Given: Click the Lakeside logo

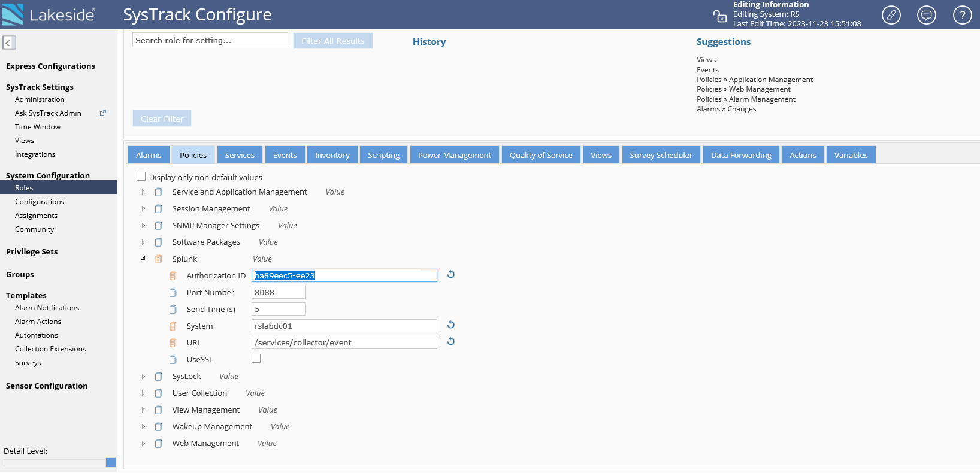Looking at the screenshot, I should point(48,14).
